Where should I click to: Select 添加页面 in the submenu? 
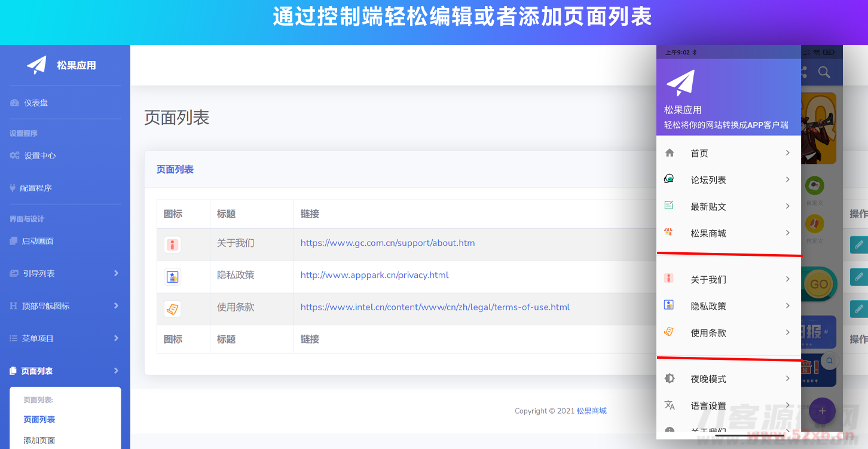tap(39, 441)
